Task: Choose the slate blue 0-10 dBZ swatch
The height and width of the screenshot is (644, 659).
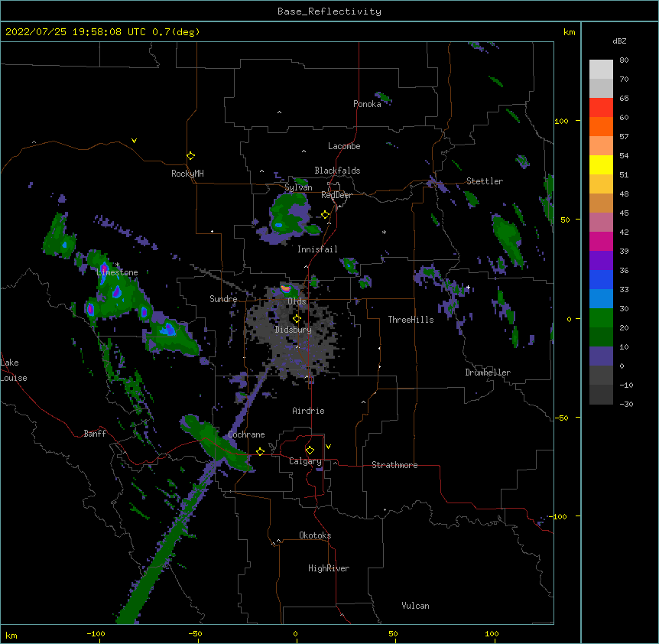Action: click(x=601, y=356)
